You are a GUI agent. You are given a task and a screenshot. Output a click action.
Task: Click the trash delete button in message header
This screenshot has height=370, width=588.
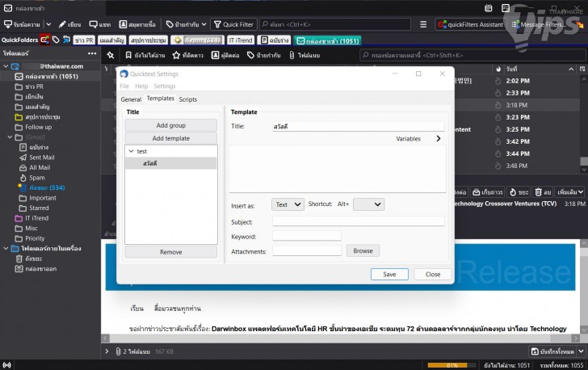543,192
